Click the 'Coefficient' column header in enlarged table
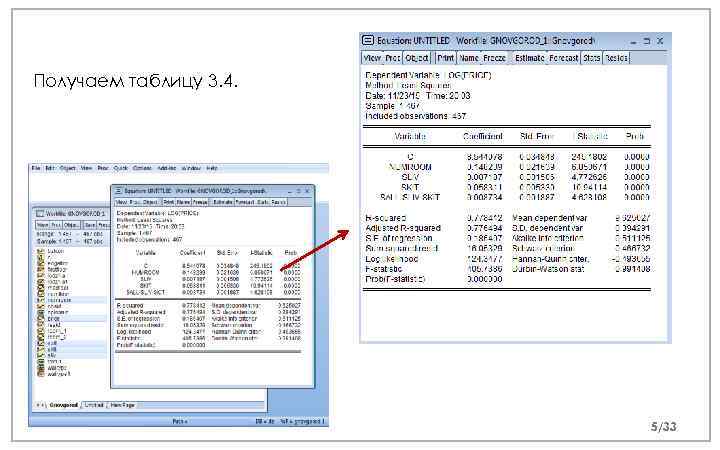 [x=483, y=136]
